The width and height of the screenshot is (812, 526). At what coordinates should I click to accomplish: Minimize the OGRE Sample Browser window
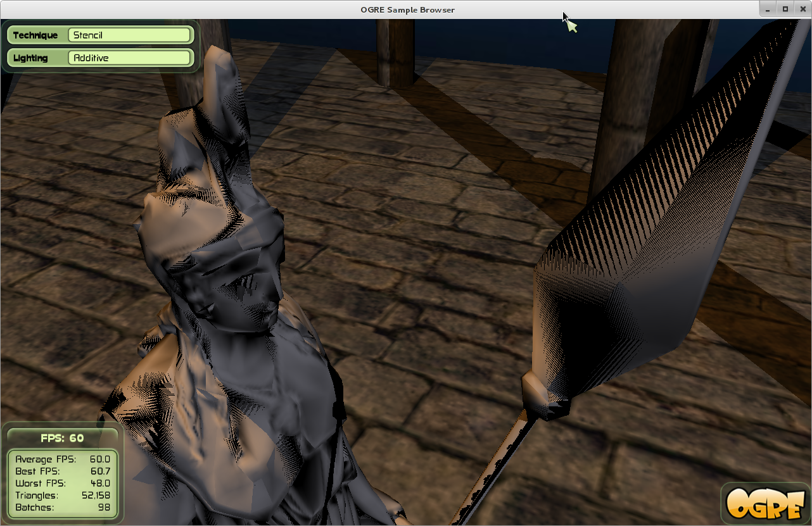pos(769,9)
